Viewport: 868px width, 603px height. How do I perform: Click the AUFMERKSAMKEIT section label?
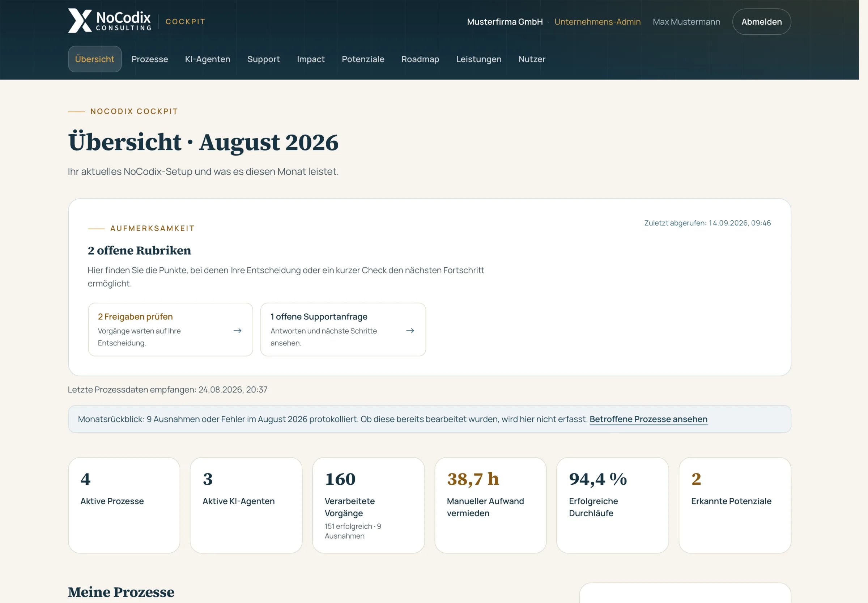coord(152,228)
